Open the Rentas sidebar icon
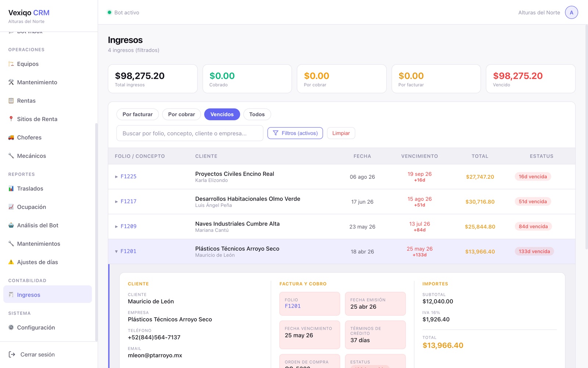Image resolution: width=588 pixels, height=368 pixels. [x=11, y=101]
